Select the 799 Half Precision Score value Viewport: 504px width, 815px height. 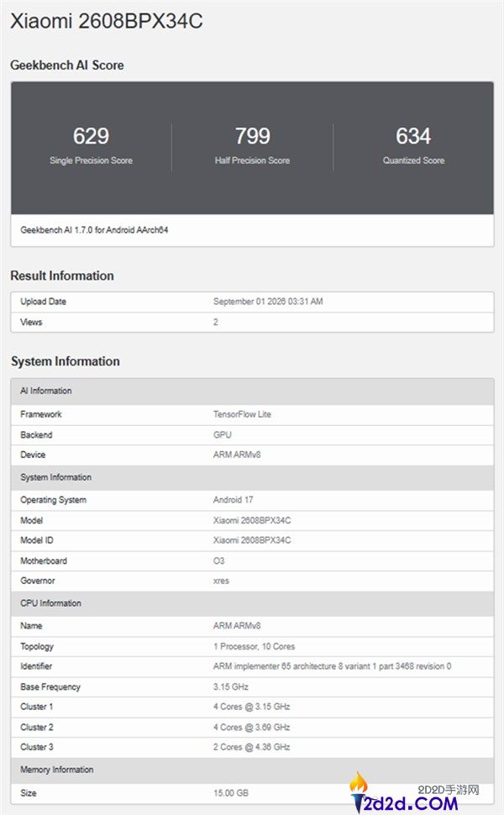pyautogui.click(x=253, y=136)
